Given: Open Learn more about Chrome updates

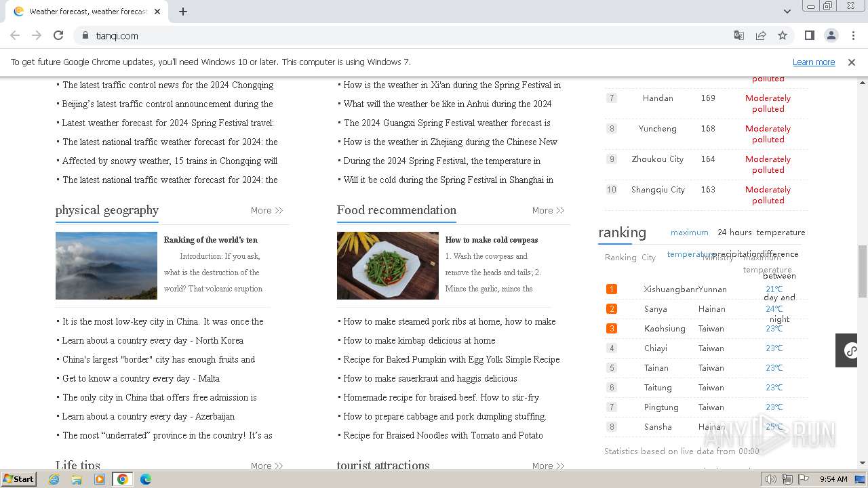Looking at the screenshot, I should (814, 62).
